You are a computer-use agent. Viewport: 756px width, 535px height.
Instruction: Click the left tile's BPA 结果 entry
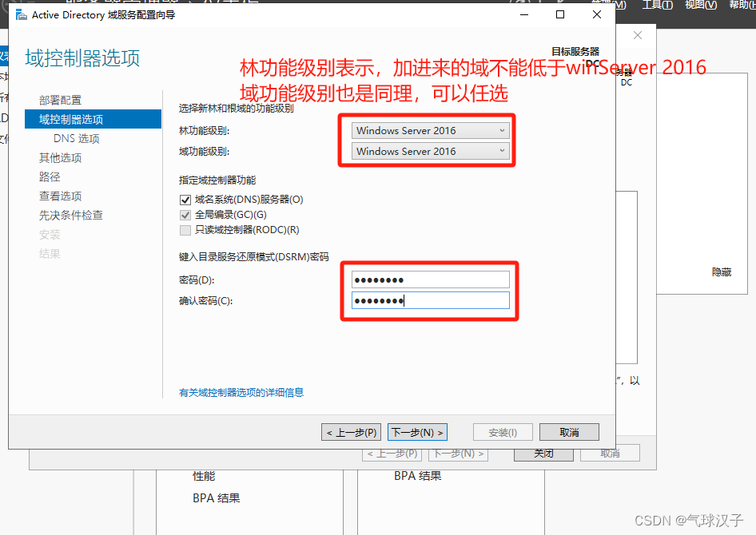[217, 498]
